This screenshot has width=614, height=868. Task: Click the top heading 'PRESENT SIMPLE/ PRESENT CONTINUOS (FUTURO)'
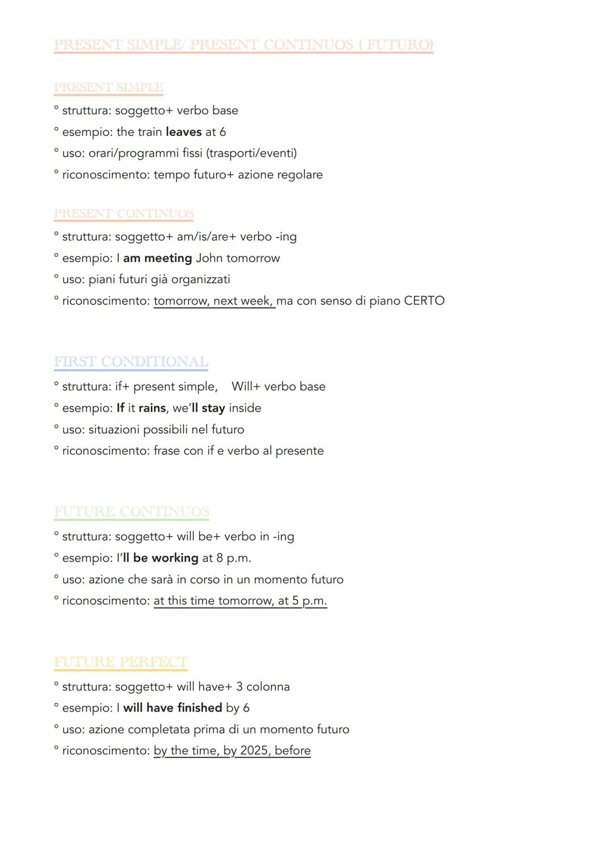coord(243,45)
